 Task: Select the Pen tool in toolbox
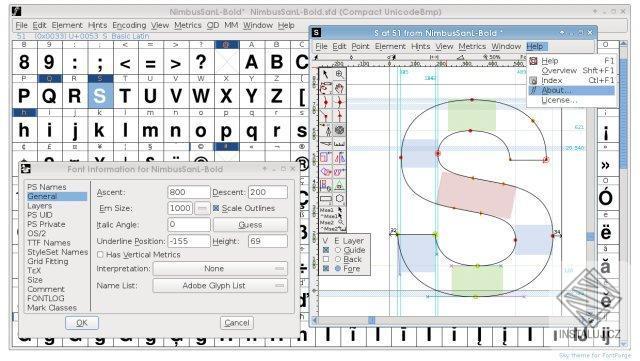click(x=326, y=130)
